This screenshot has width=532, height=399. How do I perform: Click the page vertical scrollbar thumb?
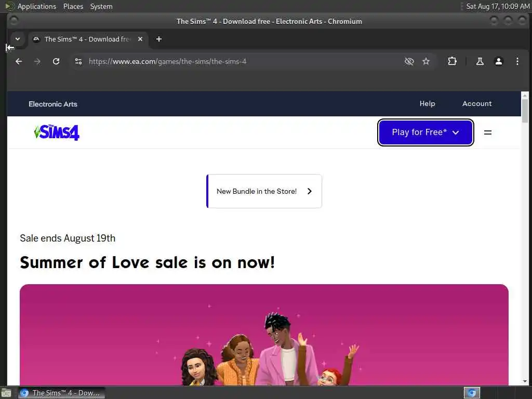coord(525,111)
